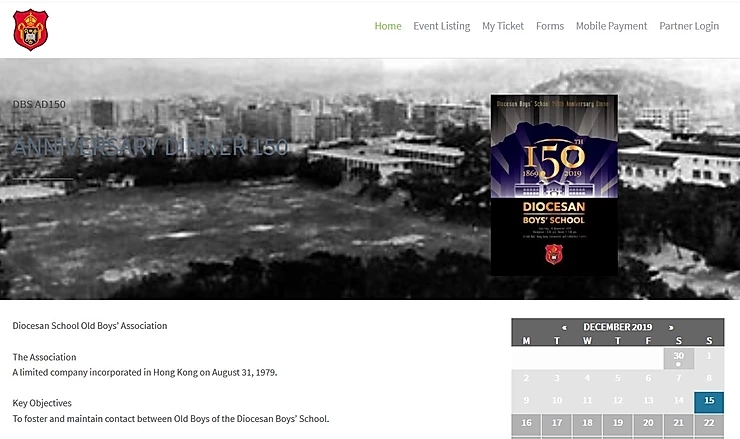Click the foster and maintain contact sentence
This screenshot has height=439, width=740.
(x=171, y=419)
